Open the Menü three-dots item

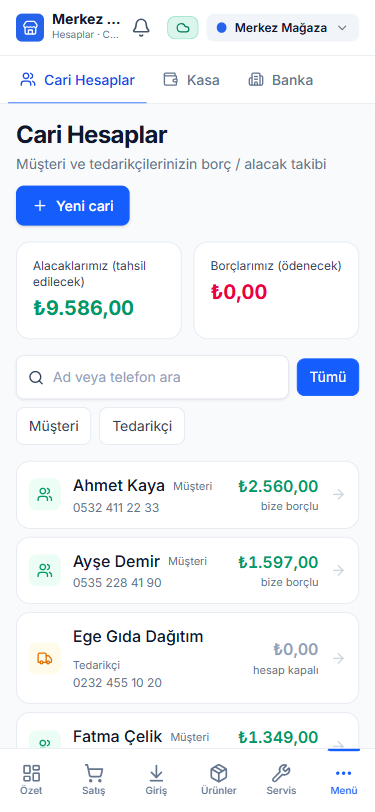(x=344, y=780)
